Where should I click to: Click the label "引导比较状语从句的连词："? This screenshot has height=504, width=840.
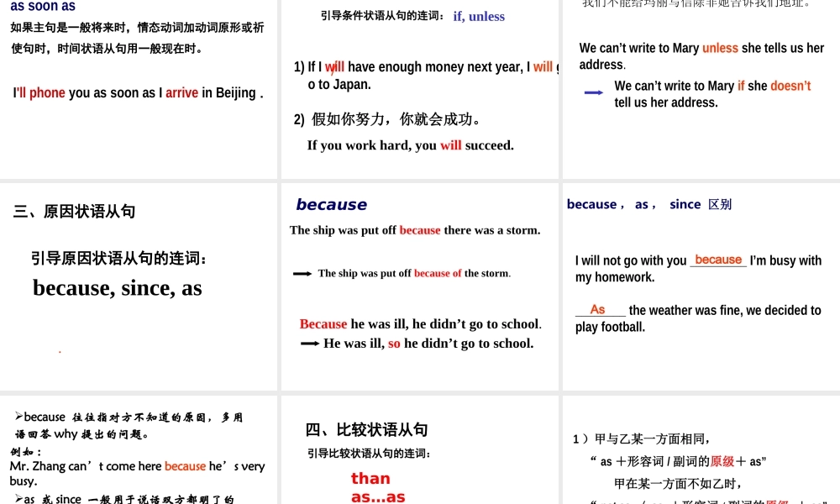click(x=370, y=453)
